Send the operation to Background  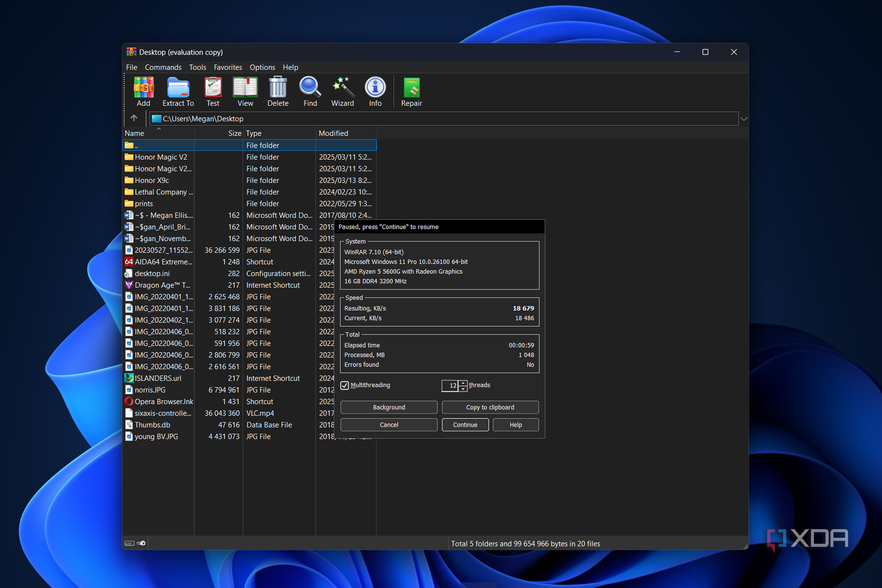[x=389, y=407]
